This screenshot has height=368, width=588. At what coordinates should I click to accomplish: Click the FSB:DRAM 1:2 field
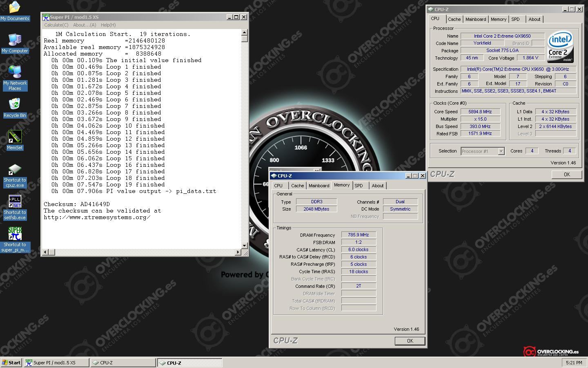click(359, 242)
